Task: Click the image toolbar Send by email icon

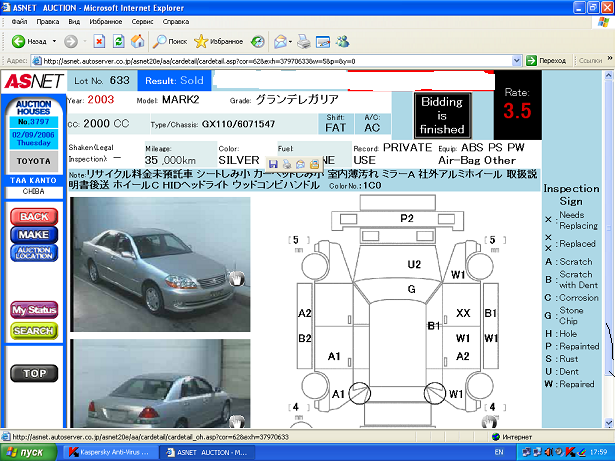Action: [x=300, y=164]
